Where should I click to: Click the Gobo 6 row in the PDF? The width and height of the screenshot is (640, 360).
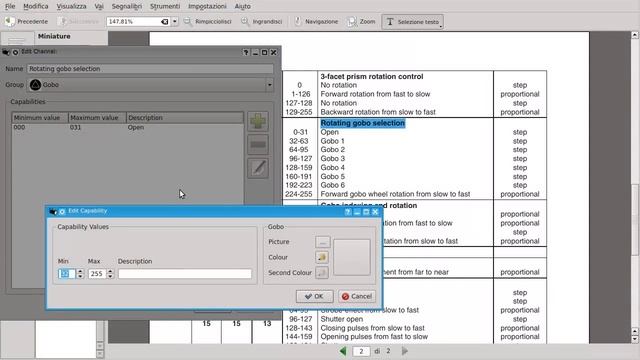333,185
